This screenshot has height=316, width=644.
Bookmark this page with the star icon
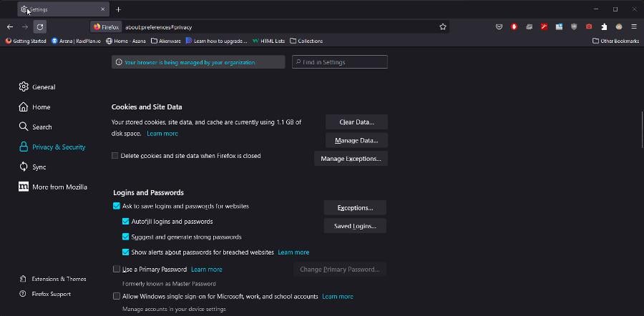coord(443,26)
